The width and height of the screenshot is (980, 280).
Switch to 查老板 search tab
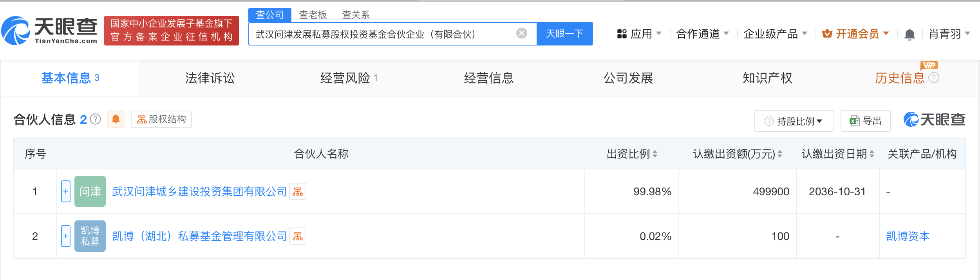313,15
